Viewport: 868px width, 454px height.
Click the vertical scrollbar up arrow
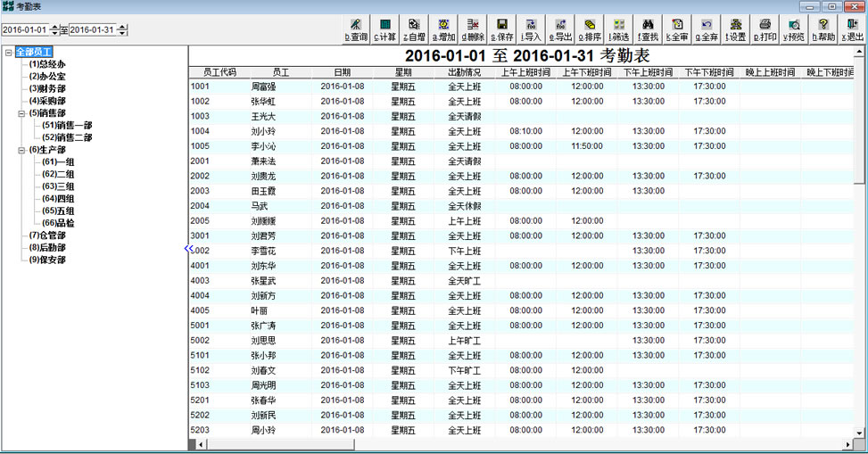[859, 52]
